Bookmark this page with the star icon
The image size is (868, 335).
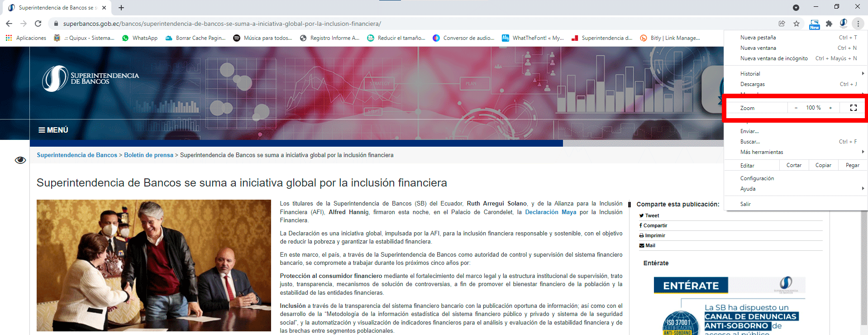(x=796, y=24)
